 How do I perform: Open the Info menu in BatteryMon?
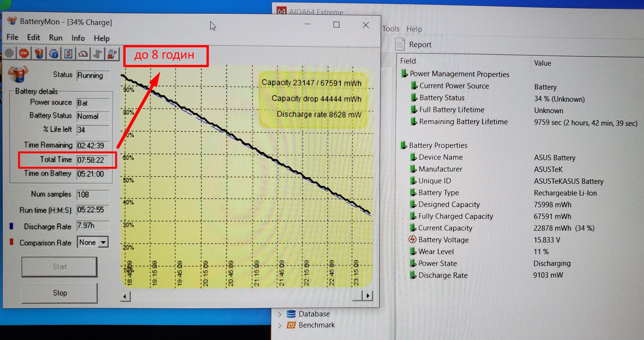coord(78,38)
